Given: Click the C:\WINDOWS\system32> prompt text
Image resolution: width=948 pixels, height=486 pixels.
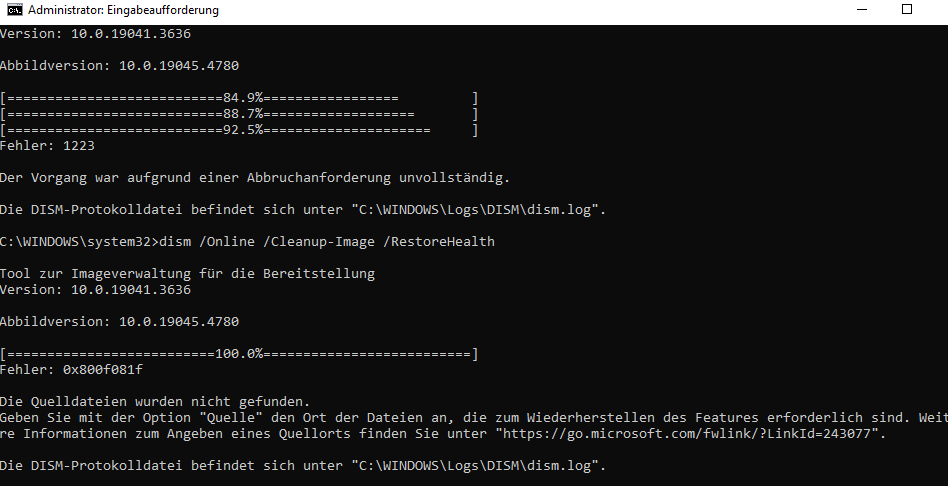Looking at the screenshot, I should coord(79,242).
